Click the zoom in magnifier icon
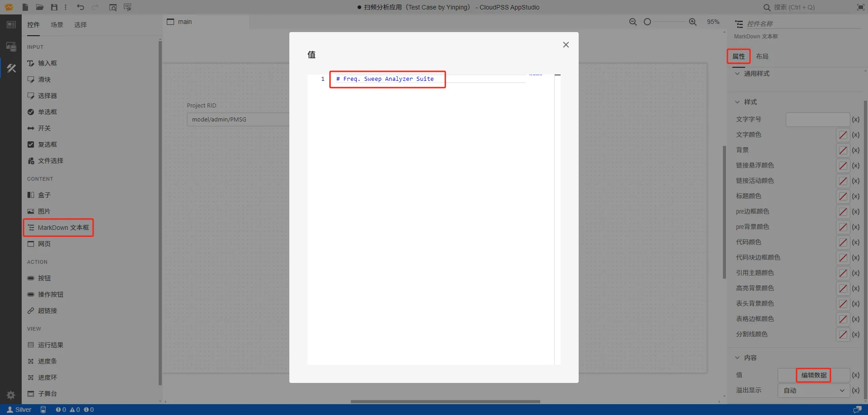This screenshot has width=868, height=415. pyautogui.click(x=693, y=22)
